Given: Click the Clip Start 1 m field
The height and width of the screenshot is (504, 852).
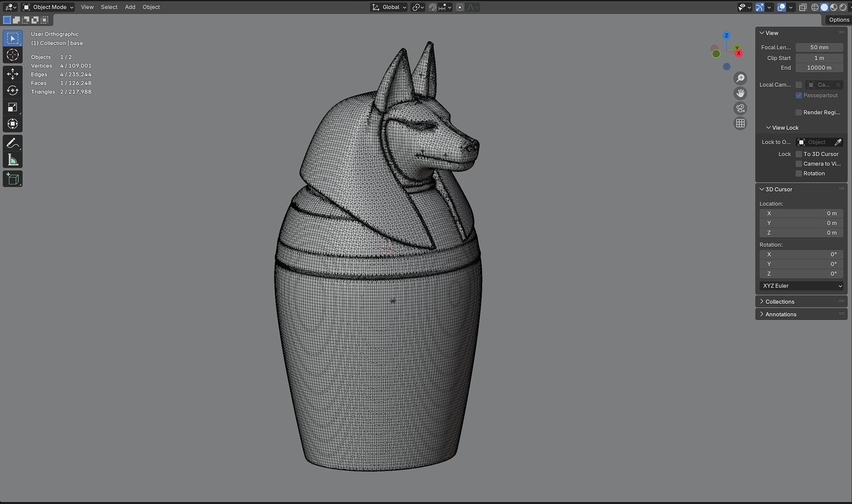Looking at the screenshot, I should [819, 58].
